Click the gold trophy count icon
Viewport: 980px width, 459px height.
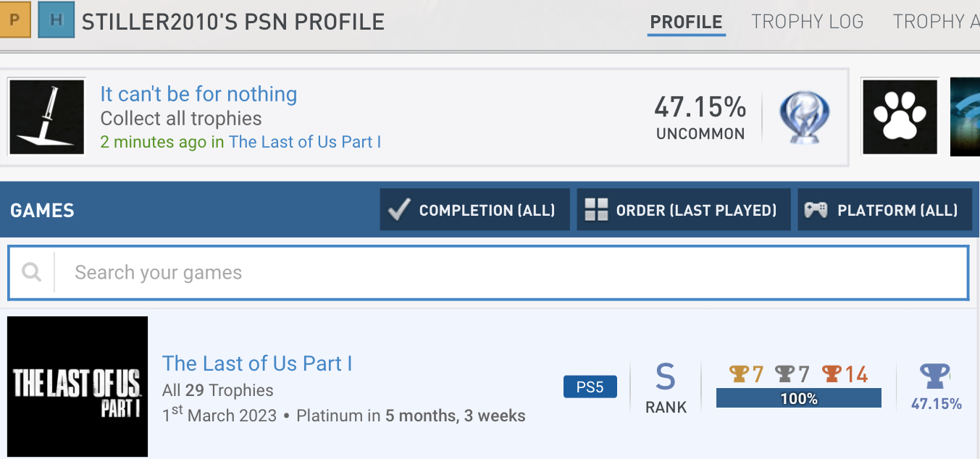pyautogui.click(x=739, y=374)
